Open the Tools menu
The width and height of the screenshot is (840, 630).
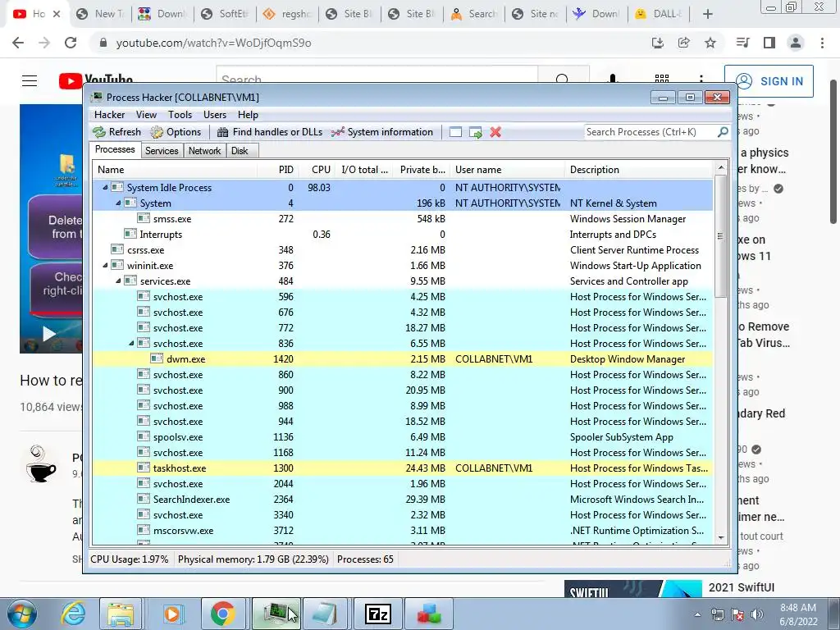click(180, 115)
